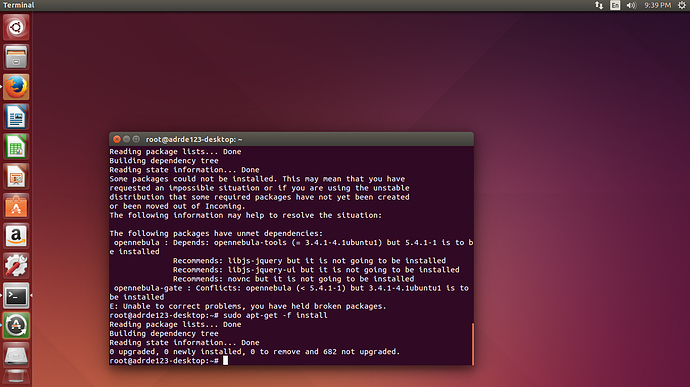Minimize the terminal window

point(126,139)
